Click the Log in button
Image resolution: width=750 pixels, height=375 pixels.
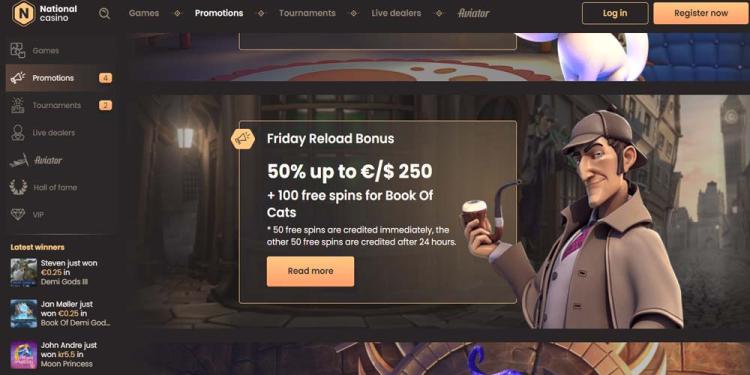[615, 13]
